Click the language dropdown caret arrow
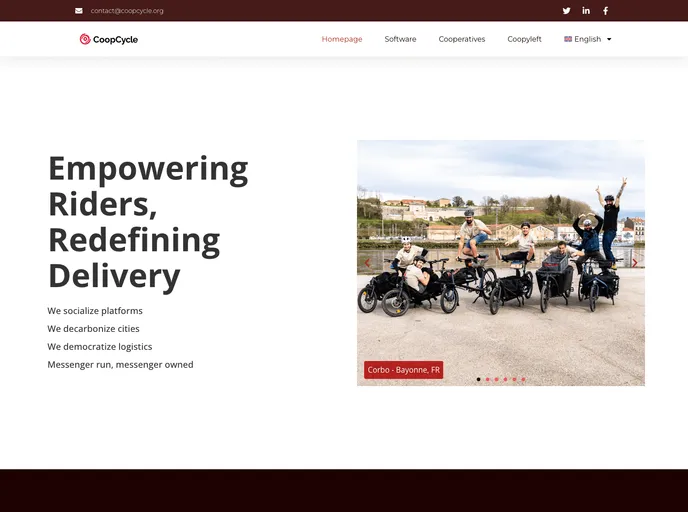This screenshot has height=512, width=688. [609, 39]
